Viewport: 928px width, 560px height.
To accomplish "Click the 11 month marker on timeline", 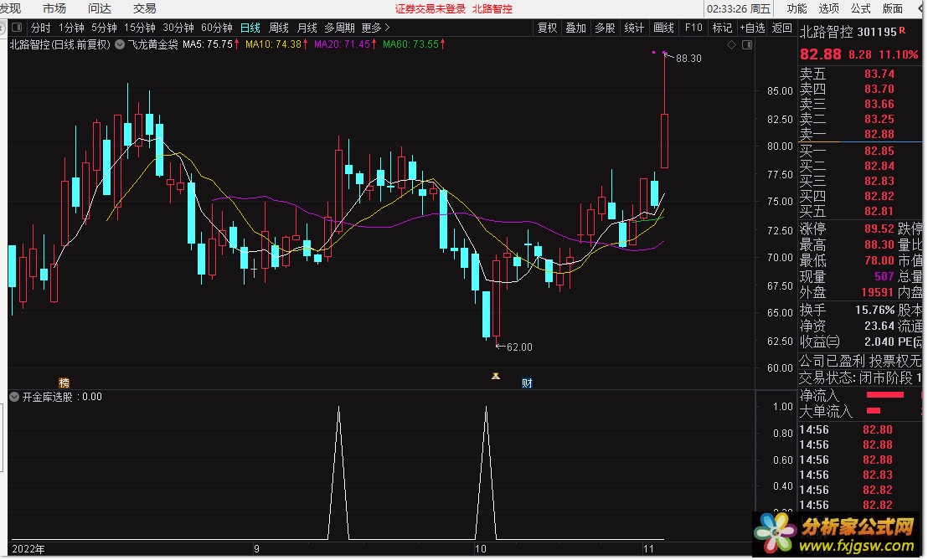I will [x=648, y=549].
